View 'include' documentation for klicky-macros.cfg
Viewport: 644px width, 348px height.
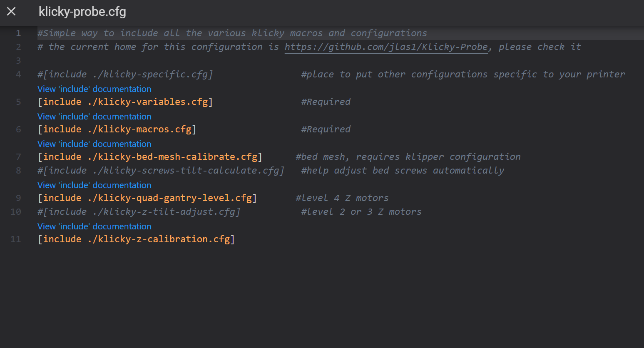(94, 116)
